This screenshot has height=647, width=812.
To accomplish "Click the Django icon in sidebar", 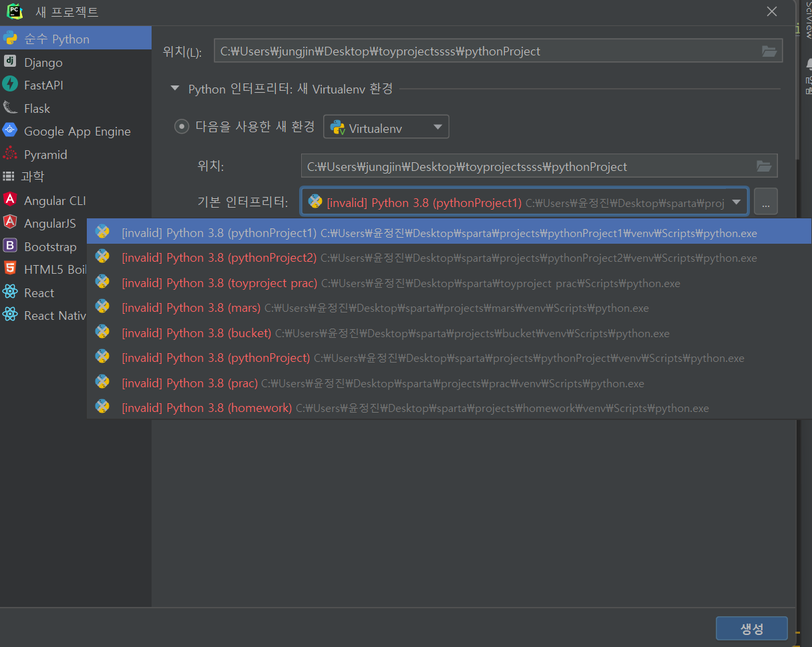I will click(x=9, y=61).
